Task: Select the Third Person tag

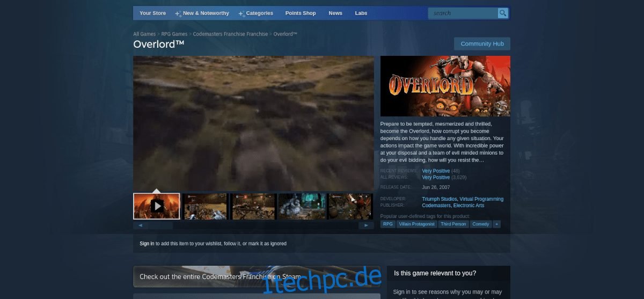Action: click(453, 224)
